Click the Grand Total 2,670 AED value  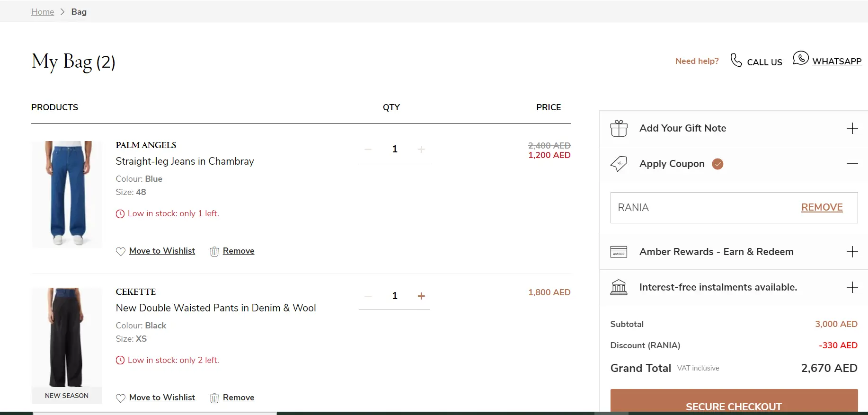[829, 368]
